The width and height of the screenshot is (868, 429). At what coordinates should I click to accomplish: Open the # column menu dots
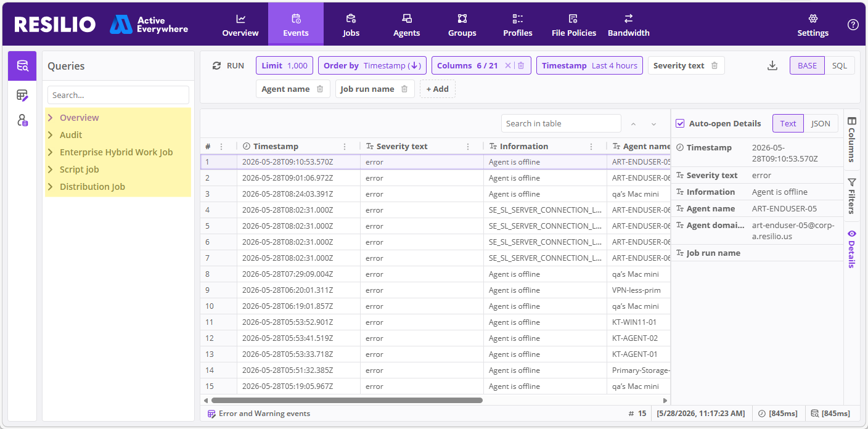pos(221,147)
